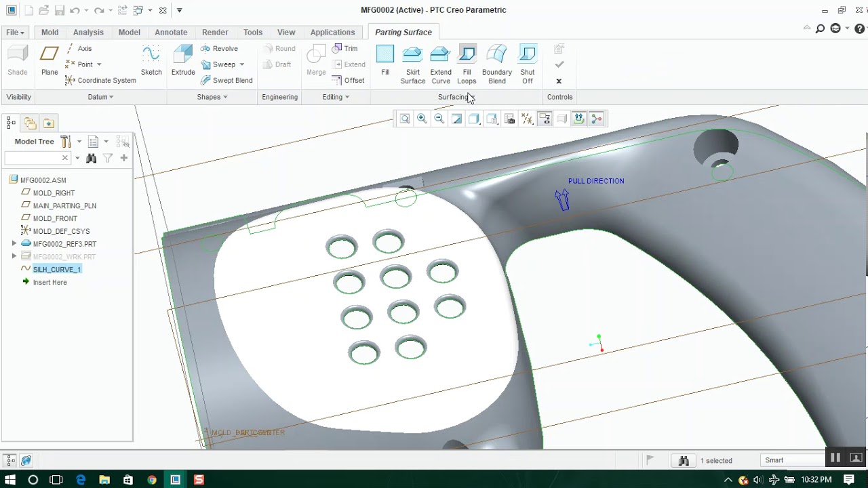868x488 pixels.
Task: Click Refit view in graphics toolbar
Action: point(405,119)
